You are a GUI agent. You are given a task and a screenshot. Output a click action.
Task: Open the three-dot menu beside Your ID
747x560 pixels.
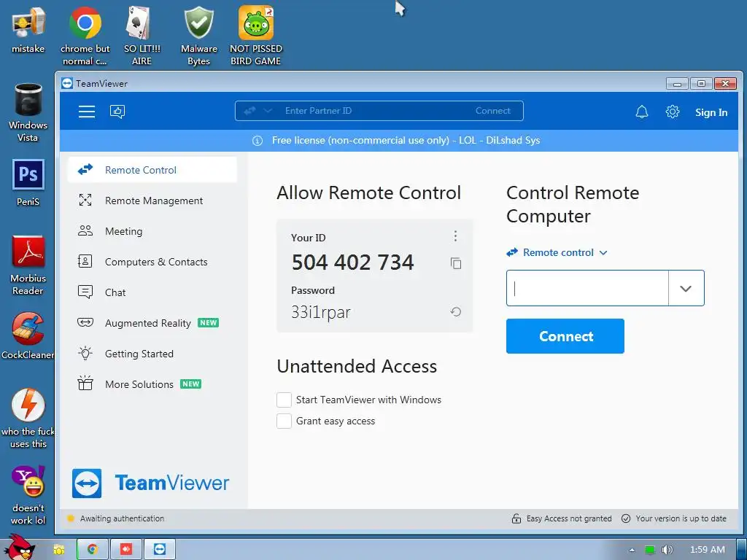pyautogui.click(x=455, y=236)
